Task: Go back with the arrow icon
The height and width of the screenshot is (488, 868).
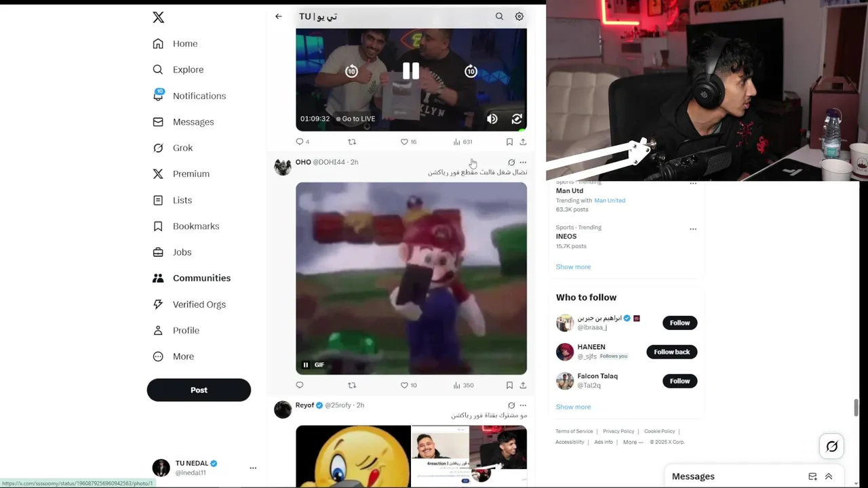Action: click(x=279, y=16)
